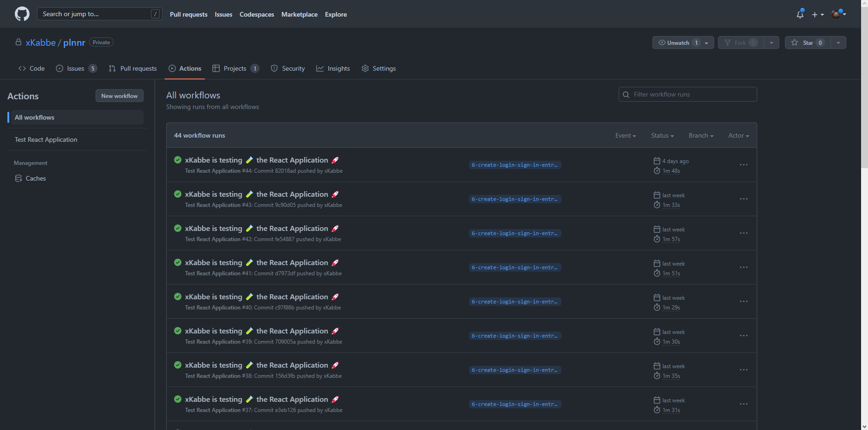The height and width of the screenshot is (430, 868).
Task: Open Explore in top navigation
Action: tap(336, 14)
